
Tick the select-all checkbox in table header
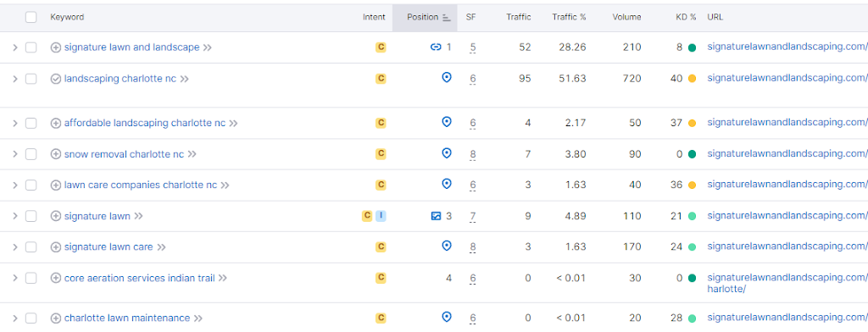(x=31, y=17)
